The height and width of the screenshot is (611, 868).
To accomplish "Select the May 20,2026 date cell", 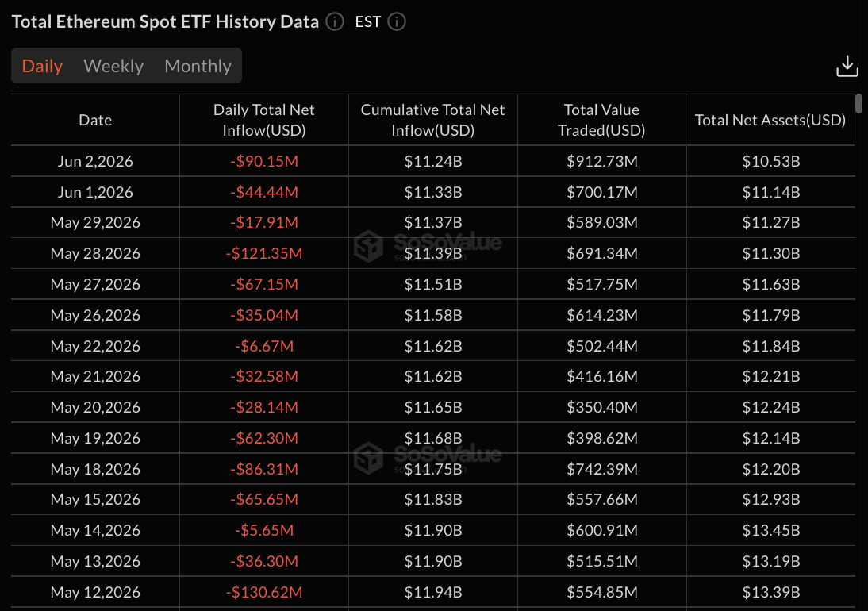I will click(x=95, y=407).
